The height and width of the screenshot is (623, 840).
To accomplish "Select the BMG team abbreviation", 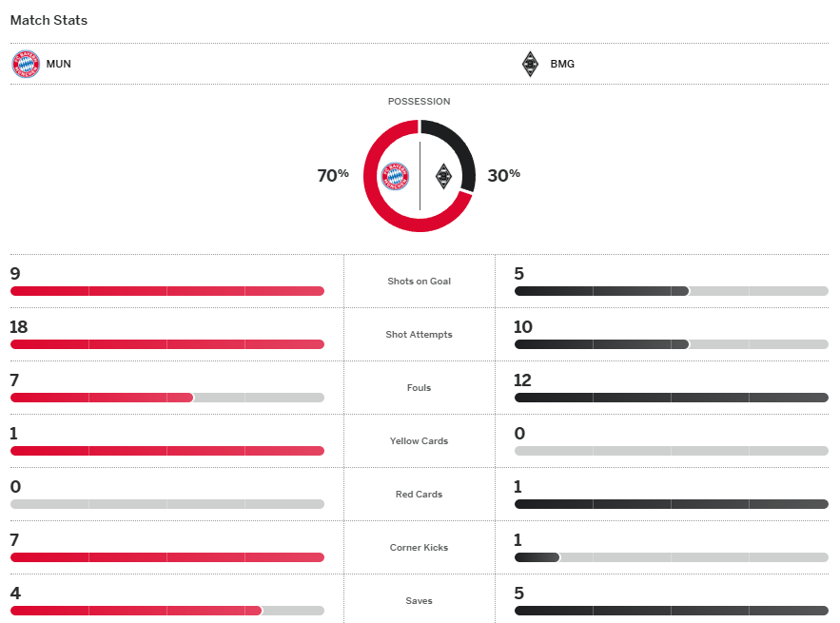I will [562, 65].
